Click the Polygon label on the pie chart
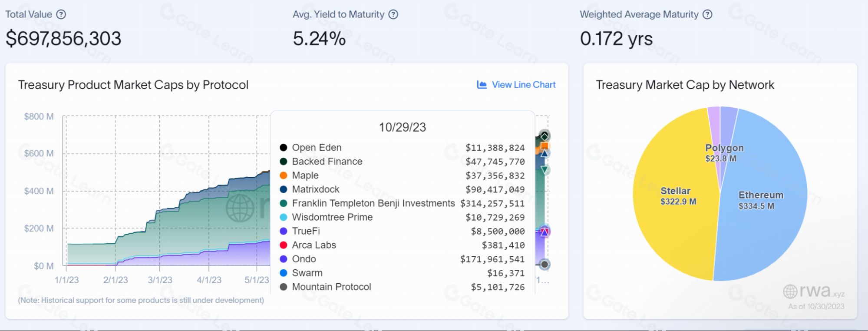868x331 pixels. [x=724, y=148]
